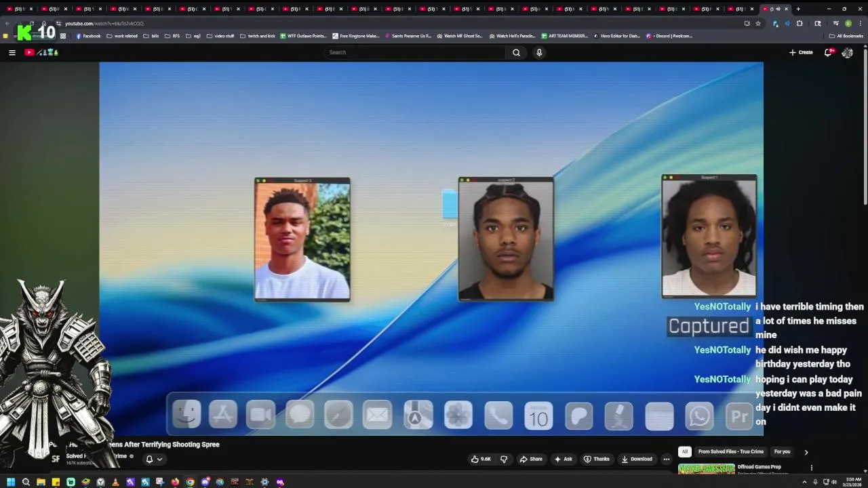Expand the chevron beside the subscription bell
This screenshot has height=488, width=868.
point(160,459)
